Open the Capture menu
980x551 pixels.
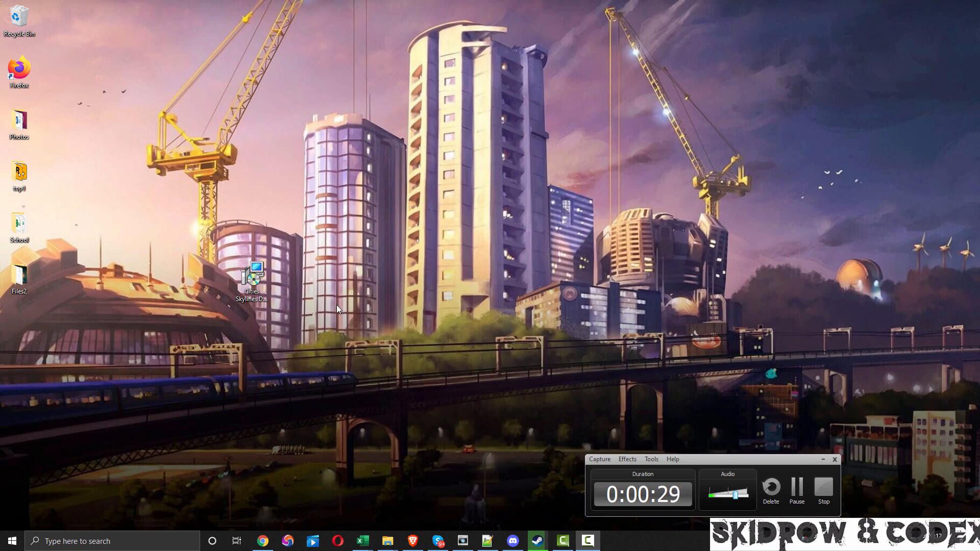pyautogui.click(x=599, y=459)
